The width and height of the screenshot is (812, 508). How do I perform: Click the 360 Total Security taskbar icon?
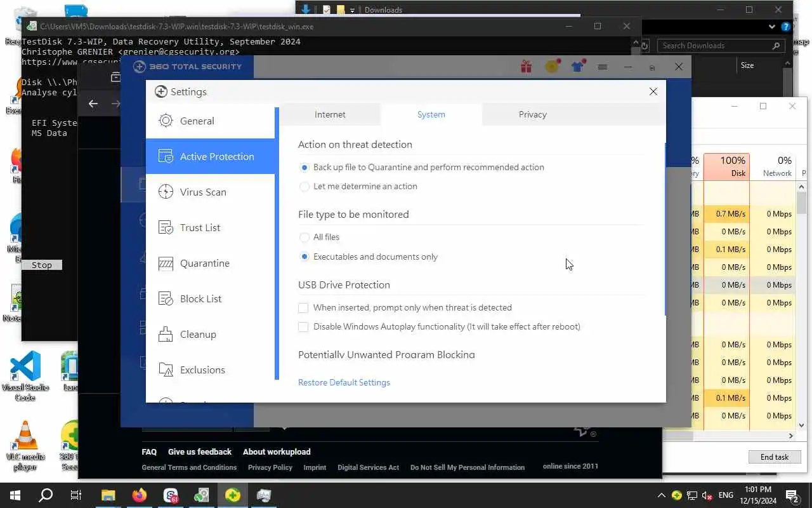click(x=233, y=495)
